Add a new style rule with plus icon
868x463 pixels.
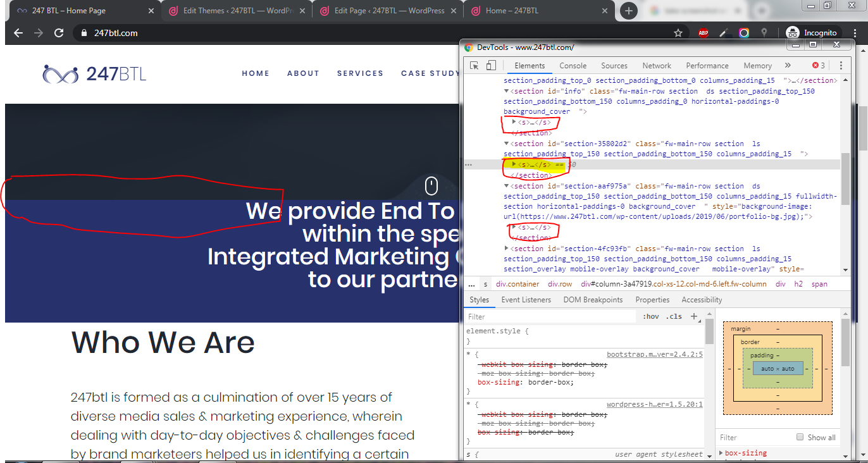(x=694, y=316)
